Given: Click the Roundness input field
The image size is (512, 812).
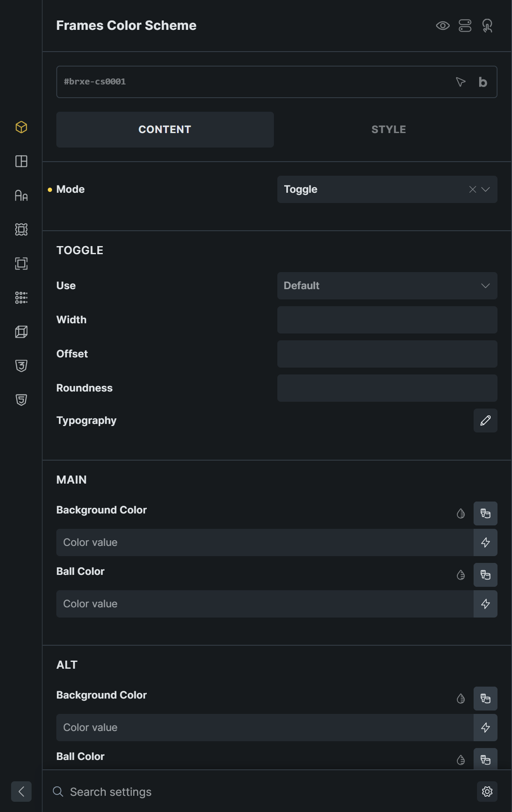Looking at the screenshot, I should pos(387,388).
